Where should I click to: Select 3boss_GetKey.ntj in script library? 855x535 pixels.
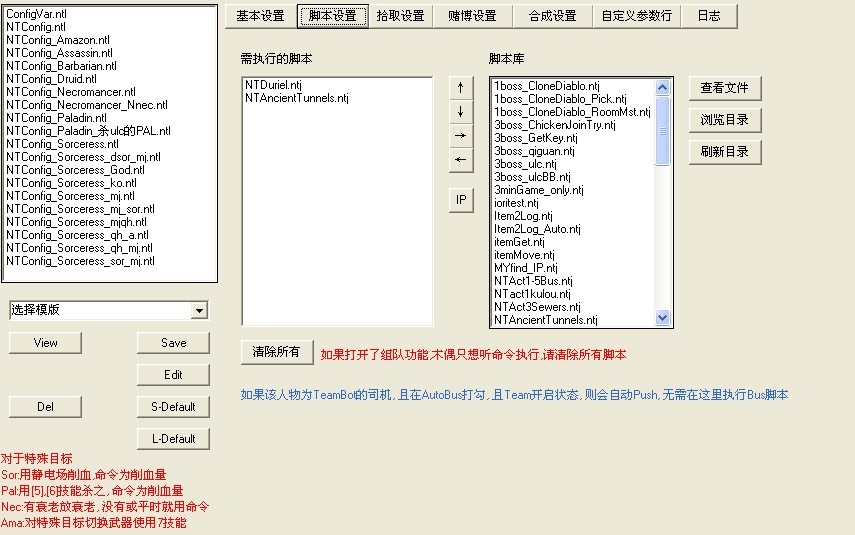pyautogui.click(x=536, y=138)
